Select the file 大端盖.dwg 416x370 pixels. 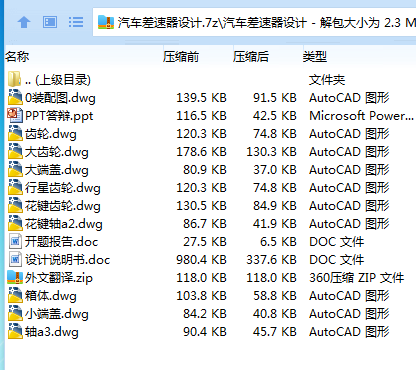57,170
